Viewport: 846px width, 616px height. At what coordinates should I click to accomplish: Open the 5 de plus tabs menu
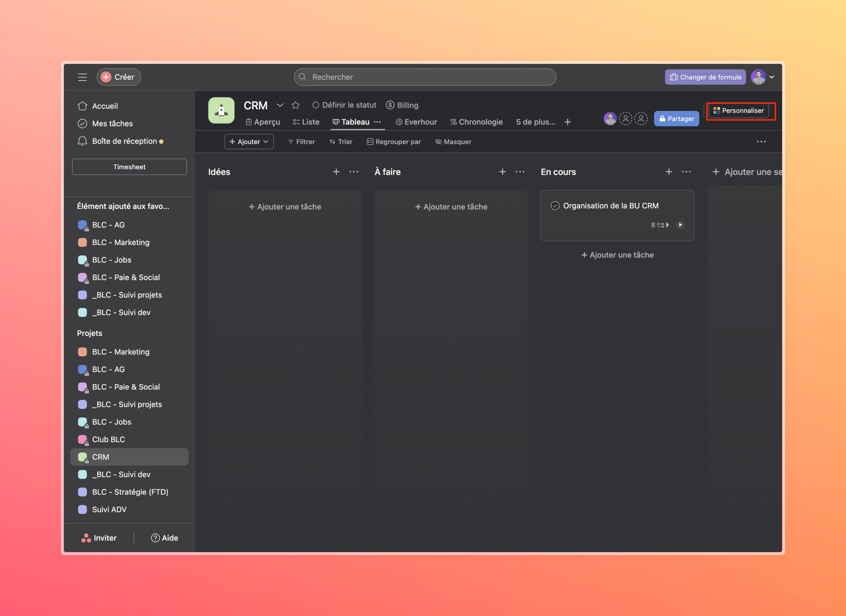536,122
